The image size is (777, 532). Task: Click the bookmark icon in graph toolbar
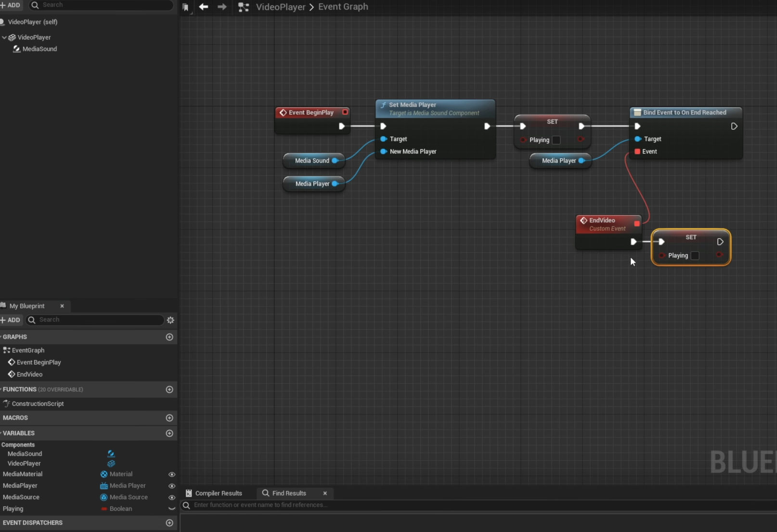186,7
